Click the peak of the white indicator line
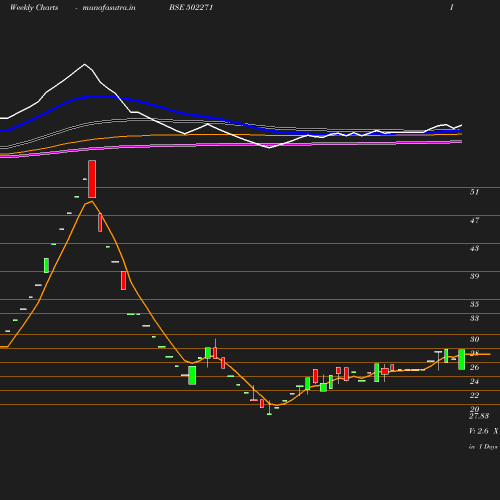 [85, 64]
